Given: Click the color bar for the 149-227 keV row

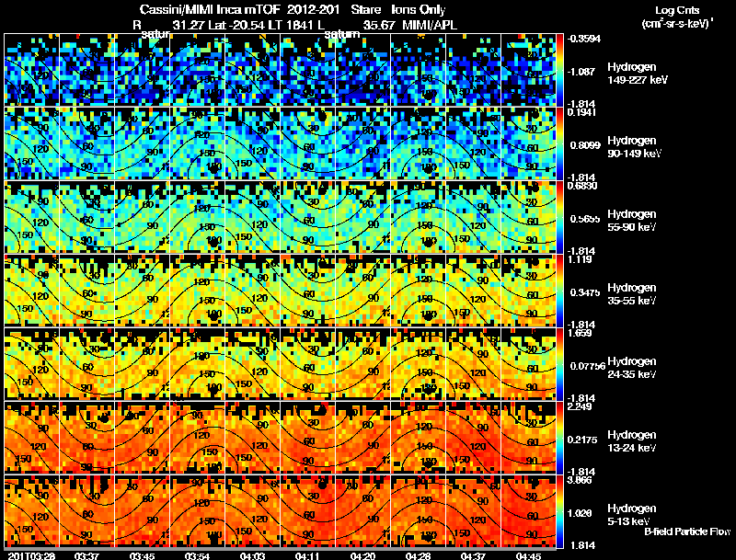Looking at the screenshot, I should point(560,70).
